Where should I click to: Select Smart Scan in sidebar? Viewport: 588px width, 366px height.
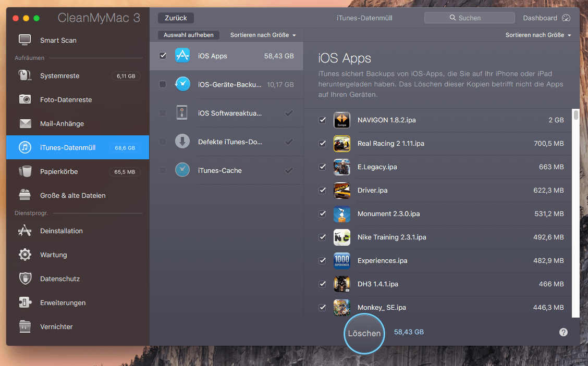pyautogui.click(x=78, y=40)
